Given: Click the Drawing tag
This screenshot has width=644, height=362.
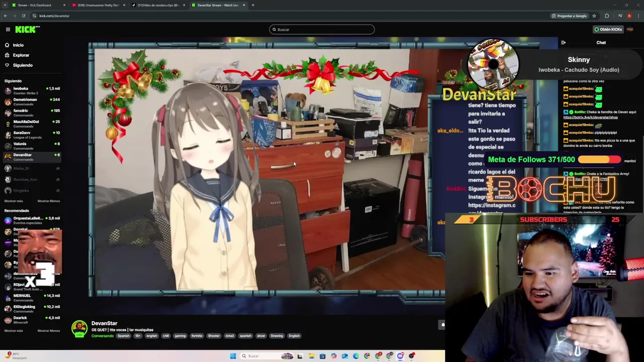Looking at the screenshot, I should point(277,336).
